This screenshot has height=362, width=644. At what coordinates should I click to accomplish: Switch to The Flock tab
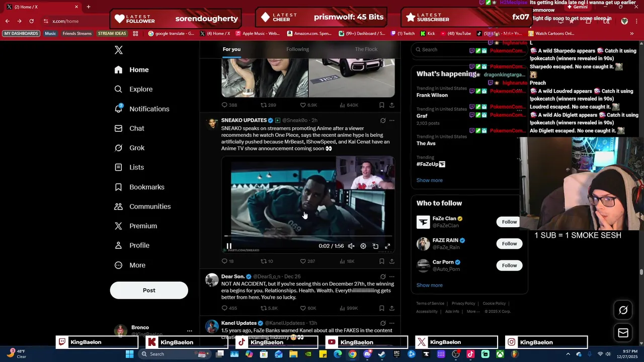(366, 49)
